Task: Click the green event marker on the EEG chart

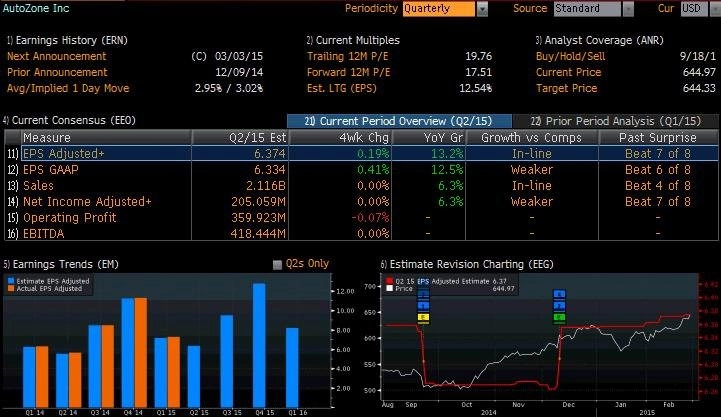Action: pyautogui.click(x=559, y=318)
